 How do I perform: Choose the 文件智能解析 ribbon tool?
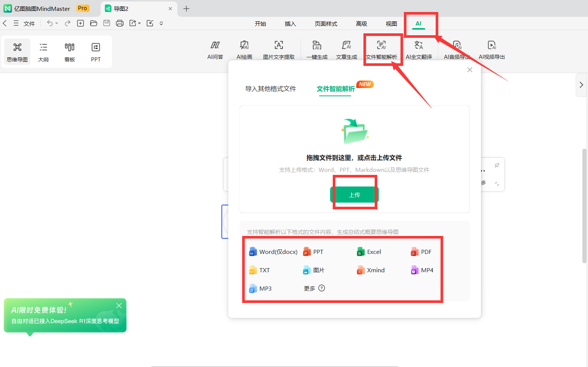click(381, 50)
